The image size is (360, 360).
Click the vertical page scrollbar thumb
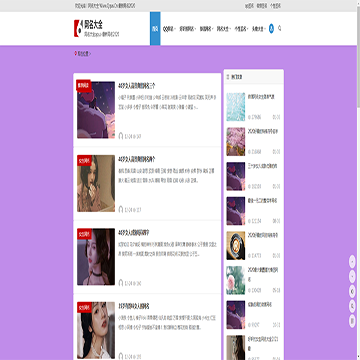tap(358, 57)
